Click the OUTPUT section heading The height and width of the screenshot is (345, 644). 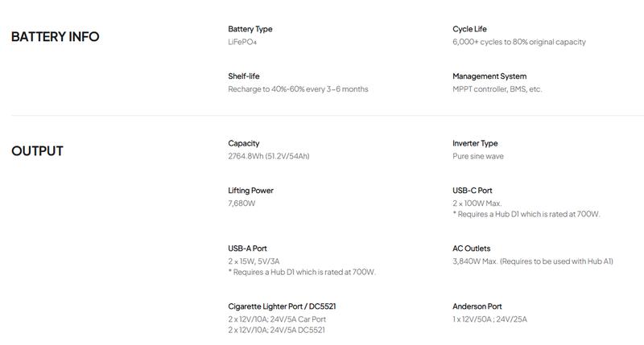tap(37, 150)
